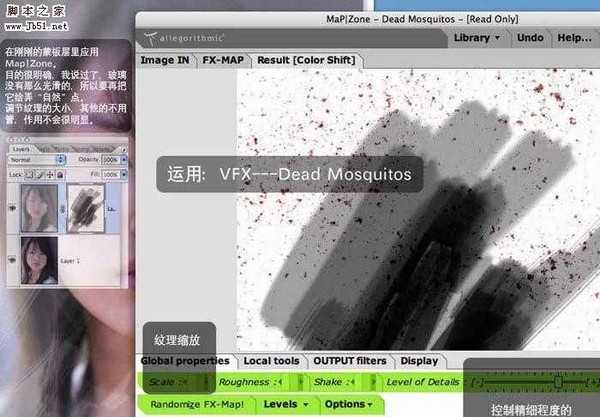Expand the Levels dropdown
Viewport: 600px width, 417px height.
click(286, 404)
